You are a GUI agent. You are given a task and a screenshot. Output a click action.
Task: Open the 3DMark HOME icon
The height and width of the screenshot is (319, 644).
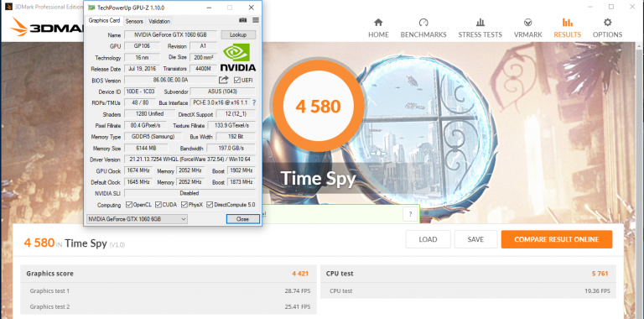[378, 23]
